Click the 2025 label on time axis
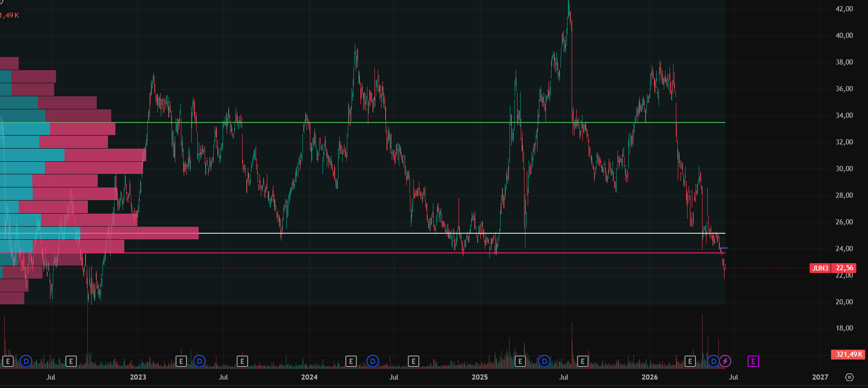 point(480,377)
